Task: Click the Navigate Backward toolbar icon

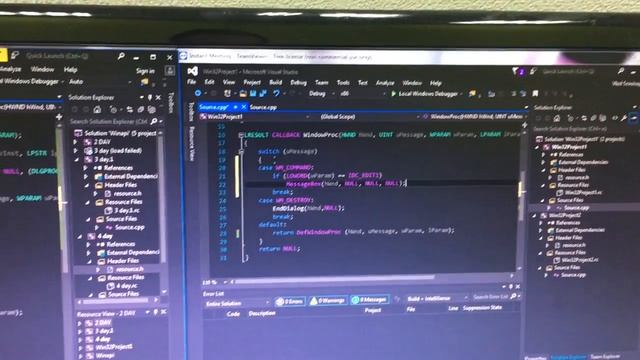Action: point(198,93)
